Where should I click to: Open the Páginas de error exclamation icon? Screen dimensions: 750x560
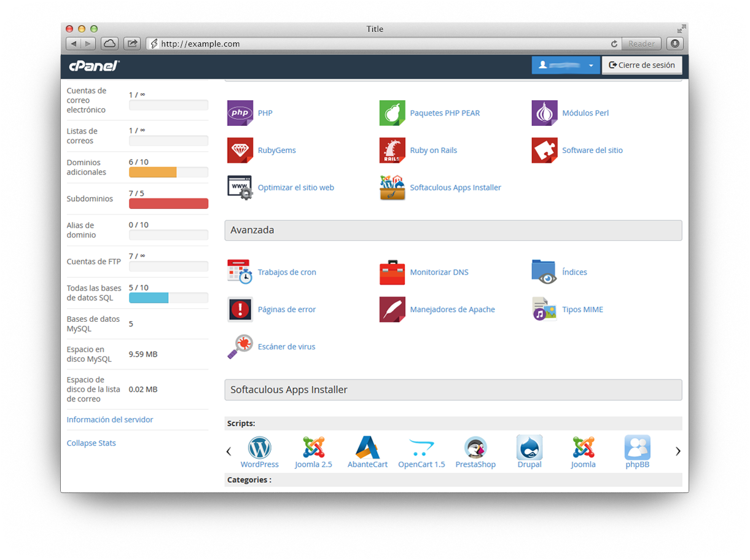click(x=240, y=309)
